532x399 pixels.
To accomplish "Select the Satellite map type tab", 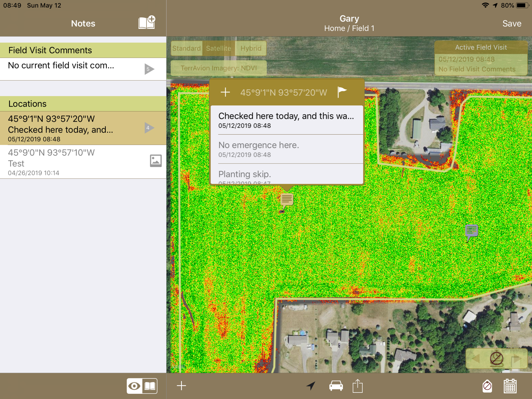I will click(x=218, y=48).
